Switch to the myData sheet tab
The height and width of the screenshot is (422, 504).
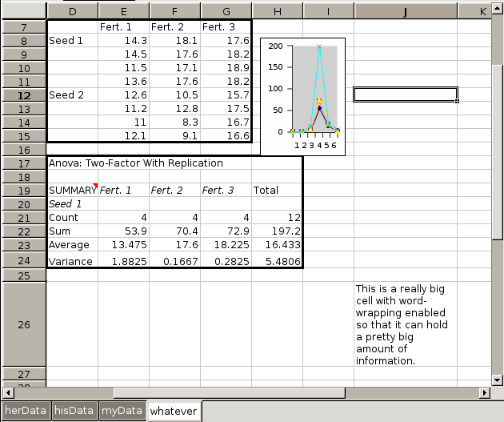[x=122, y=411]
